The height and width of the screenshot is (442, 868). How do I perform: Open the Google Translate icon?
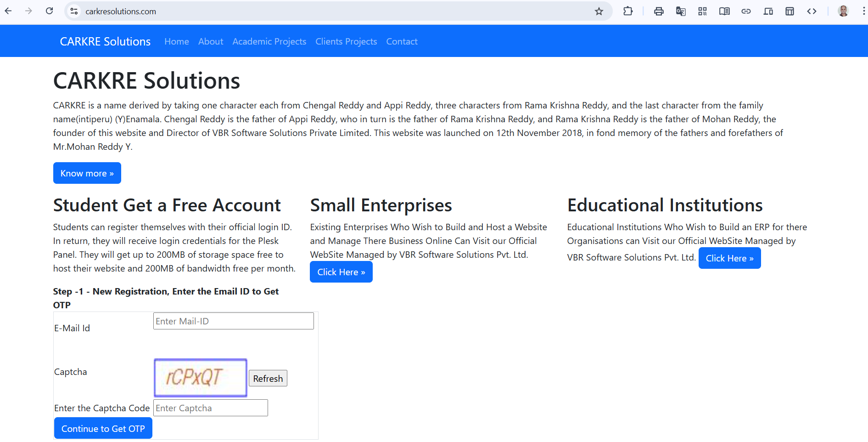[681, 11]
